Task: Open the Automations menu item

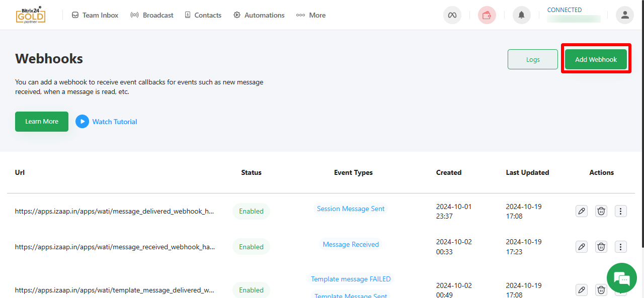Action: 259,15
